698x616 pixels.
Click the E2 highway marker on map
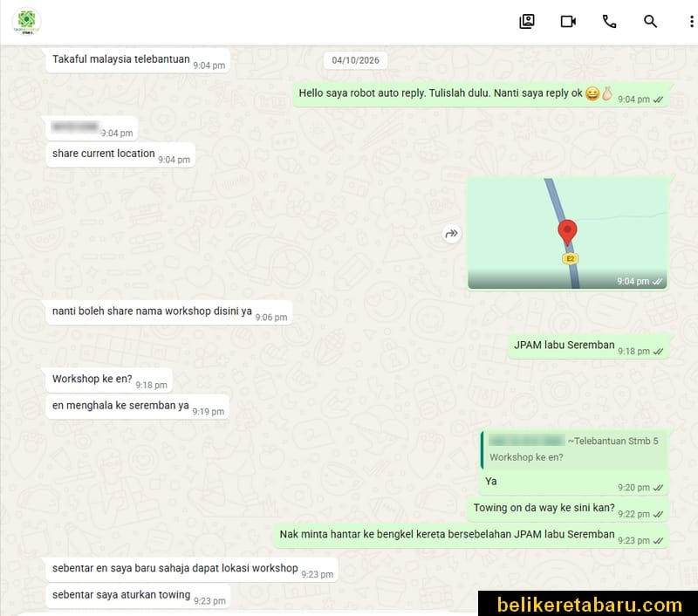pos(571,258)
